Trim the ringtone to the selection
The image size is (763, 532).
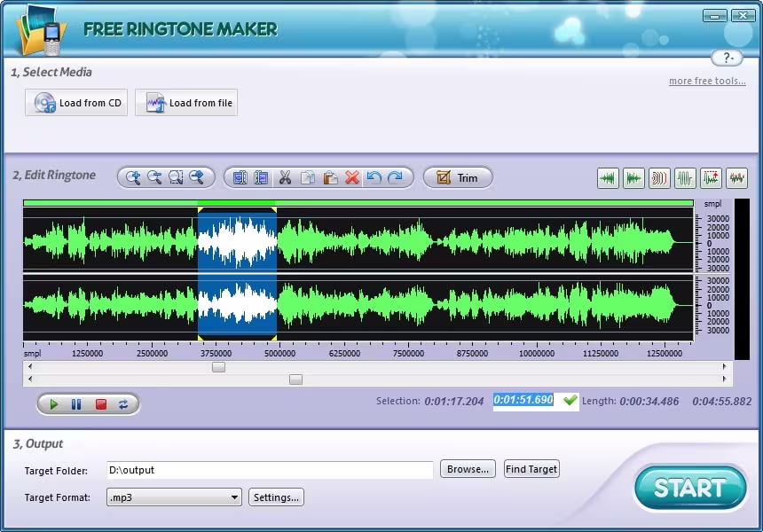click(x=458, y=178)
